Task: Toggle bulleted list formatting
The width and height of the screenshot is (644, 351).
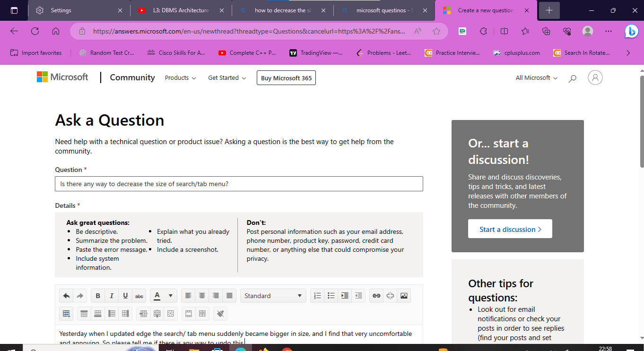Action: pyautogui.click(x=331, y=296)
